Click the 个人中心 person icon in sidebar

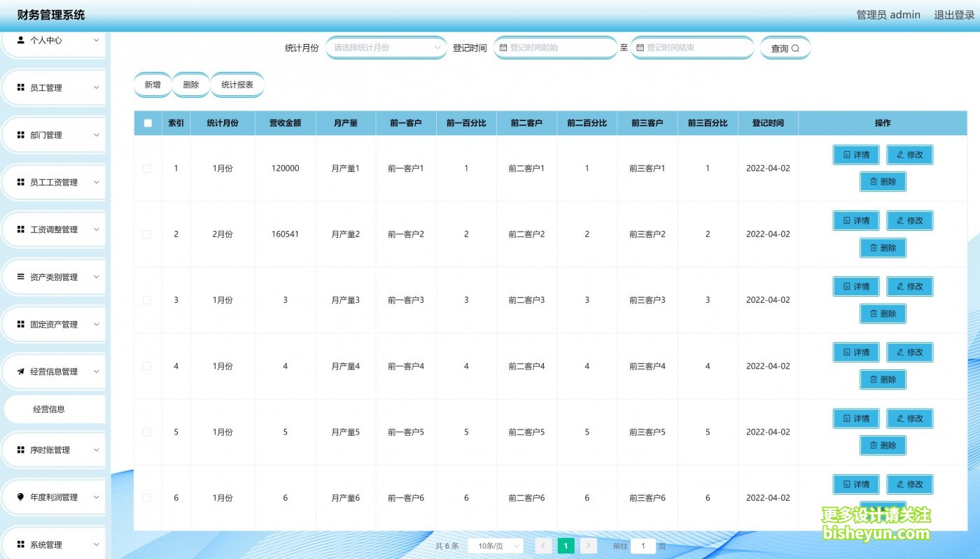click(x=21, y=41)
